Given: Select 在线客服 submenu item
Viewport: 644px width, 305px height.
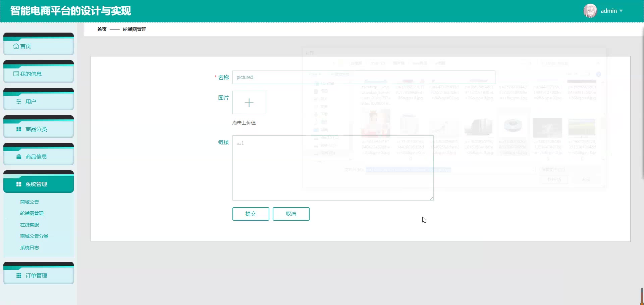Looking at the screenshot, I should (x=30, y=225).
